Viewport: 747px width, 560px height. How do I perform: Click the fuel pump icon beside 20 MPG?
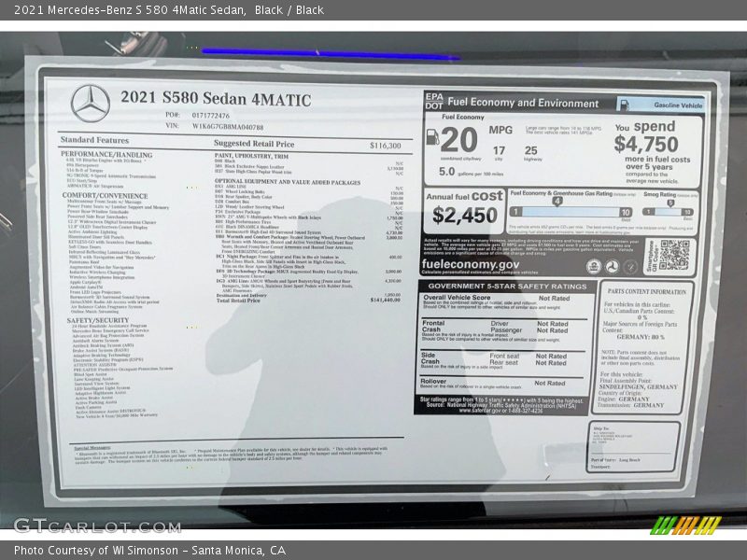432,137
